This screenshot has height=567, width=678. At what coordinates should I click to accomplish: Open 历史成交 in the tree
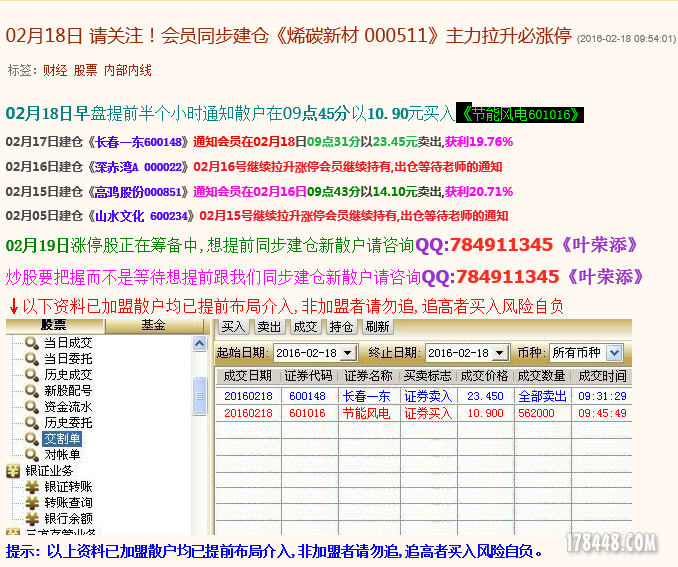68,375
